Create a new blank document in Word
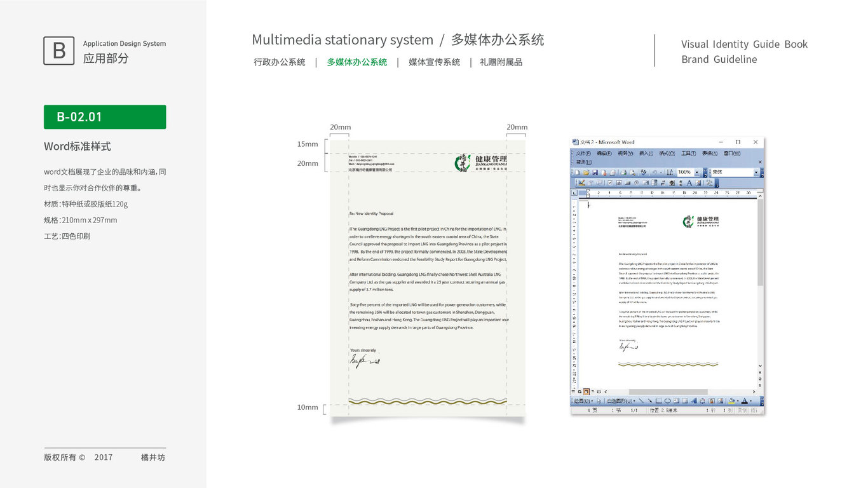This screenshot has width=868, height=488. coord(577,172)
